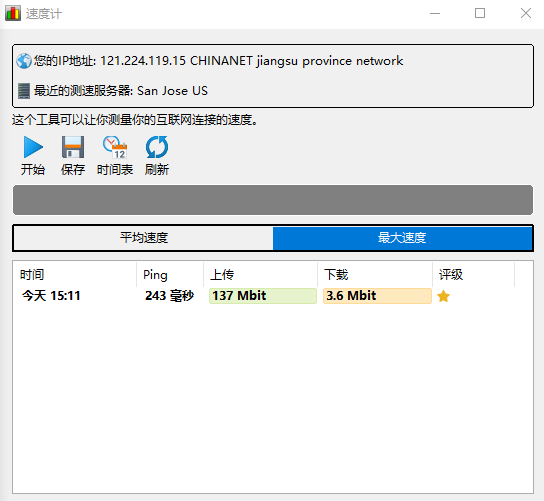Click the 3.6 Mbit download bar
This screenshot has height=501, width=544.
(377, 296)
